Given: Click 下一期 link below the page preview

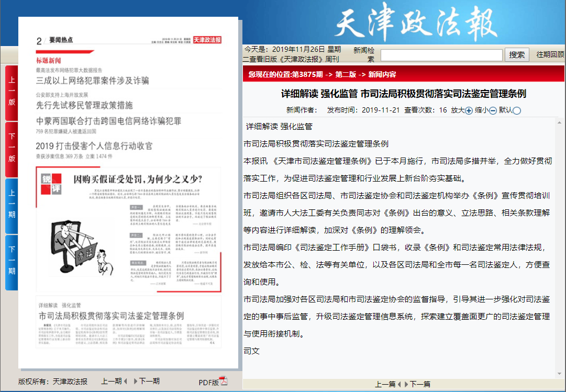Looking at the screenshot, I should click(149, 381).
